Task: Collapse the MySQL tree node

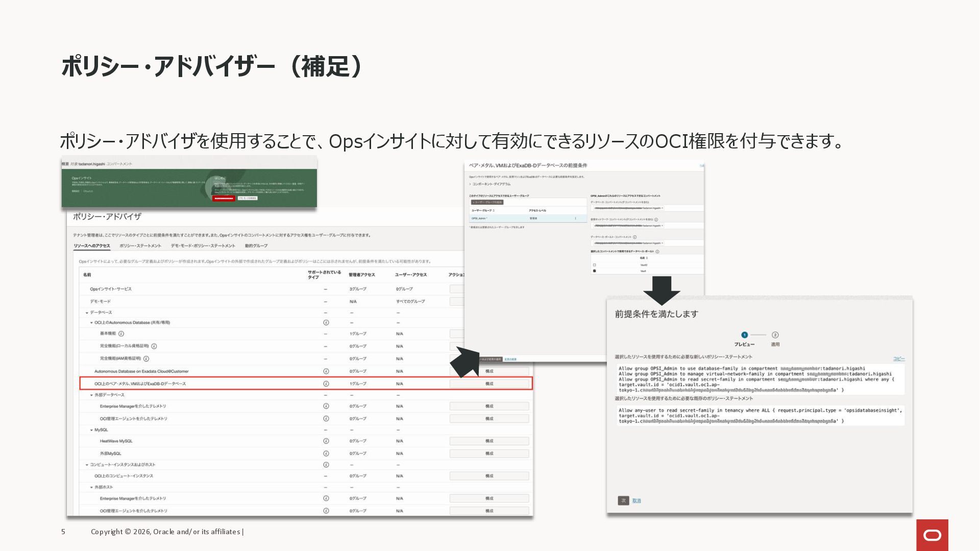Action: (92, 430)
